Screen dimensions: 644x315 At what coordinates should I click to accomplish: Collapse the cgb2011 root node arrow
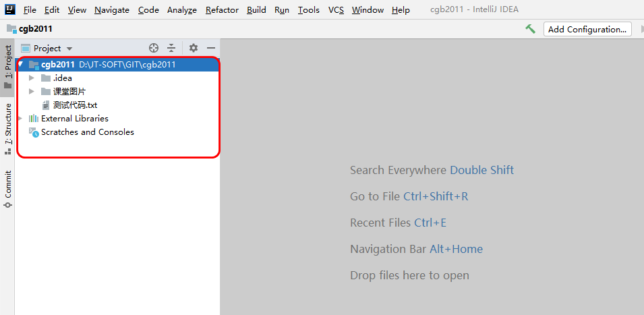click(x=20, y=64)
